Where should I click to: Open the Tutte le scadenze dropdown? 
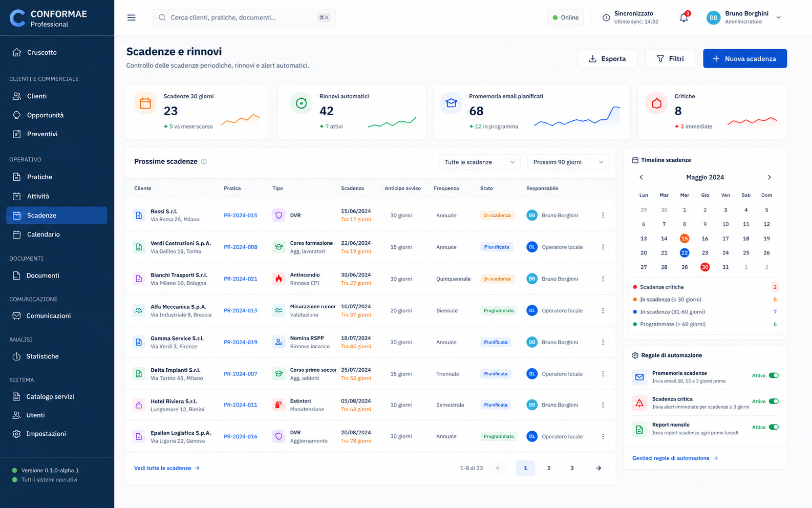tap(480, 162)
